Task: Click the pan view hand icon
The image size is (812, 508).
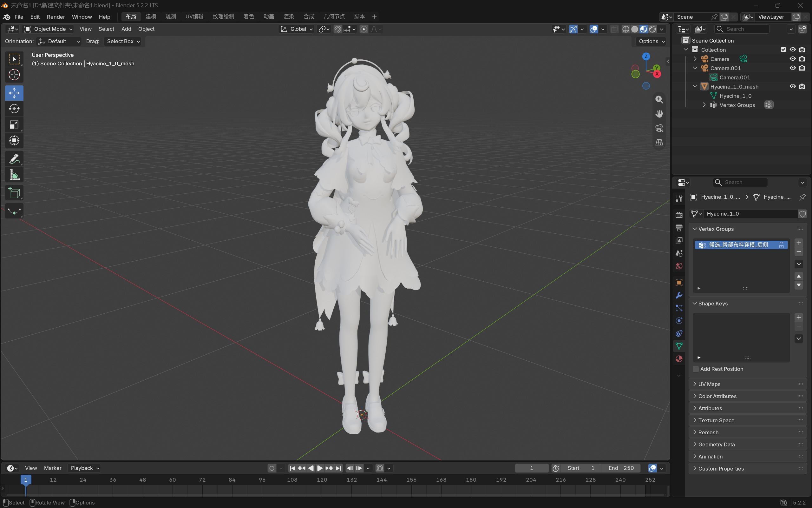Action: tap(659, 114)
